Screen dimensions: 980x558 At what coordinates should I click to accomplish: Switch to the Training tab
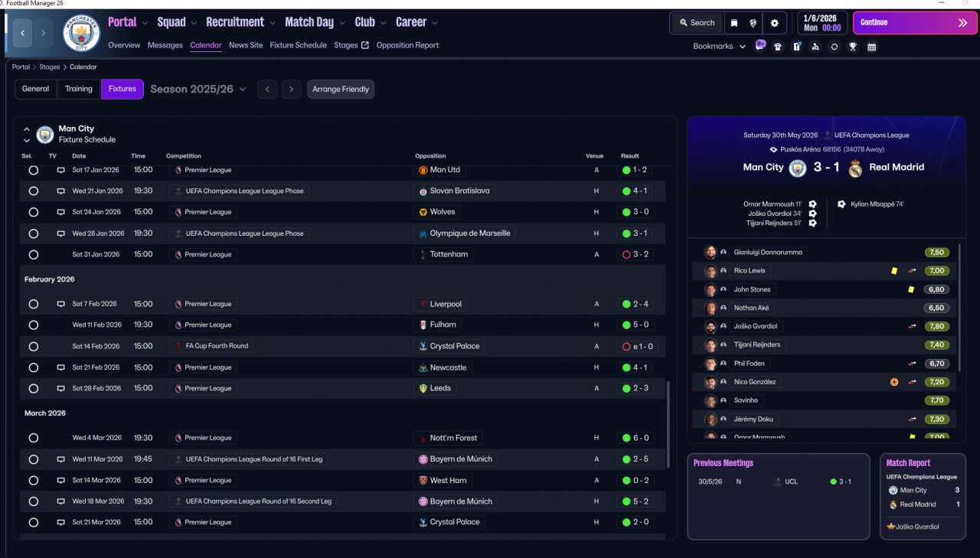click(x=78, y=90)
